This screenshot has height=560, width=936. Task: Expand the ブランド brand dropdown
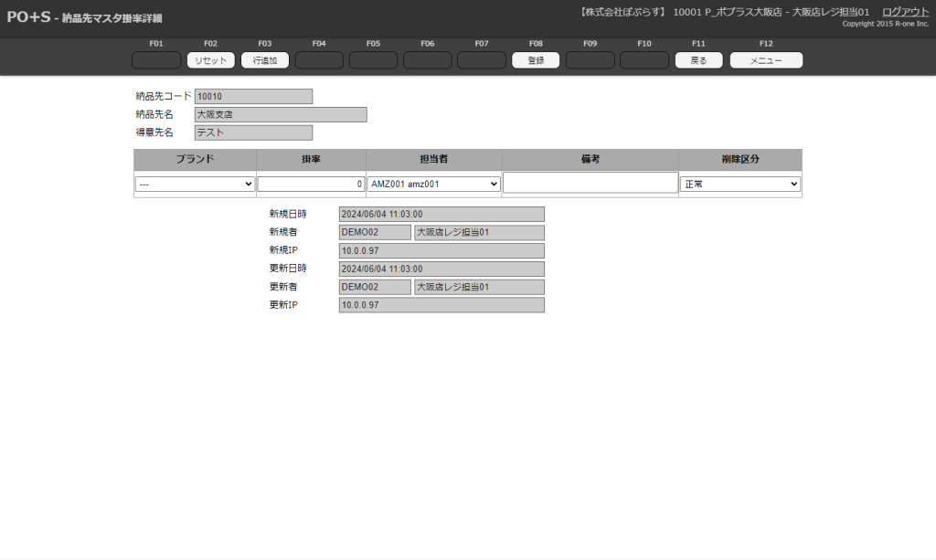click(195, 185)
